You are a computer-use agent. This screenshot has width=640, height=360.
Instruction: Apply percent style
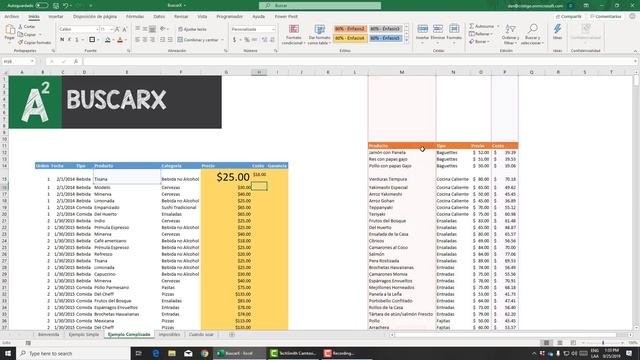[247, 40]
